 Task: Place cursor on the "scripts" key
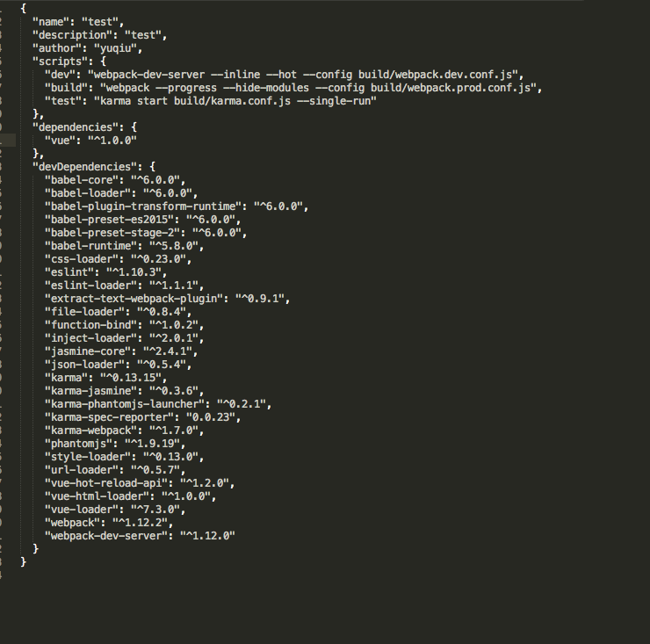[59, 62]
